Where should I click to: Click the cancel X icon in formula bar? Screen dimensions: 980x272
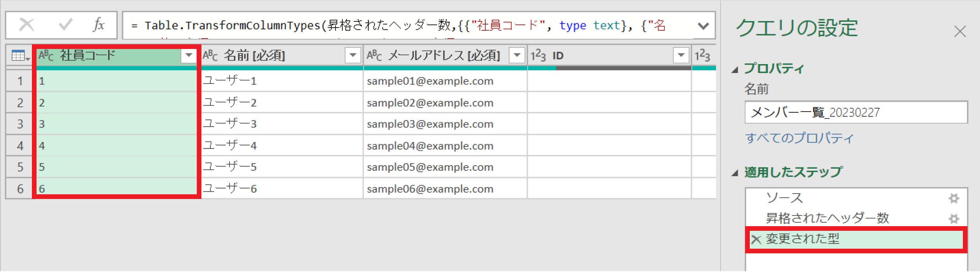(x=27, y=25)
